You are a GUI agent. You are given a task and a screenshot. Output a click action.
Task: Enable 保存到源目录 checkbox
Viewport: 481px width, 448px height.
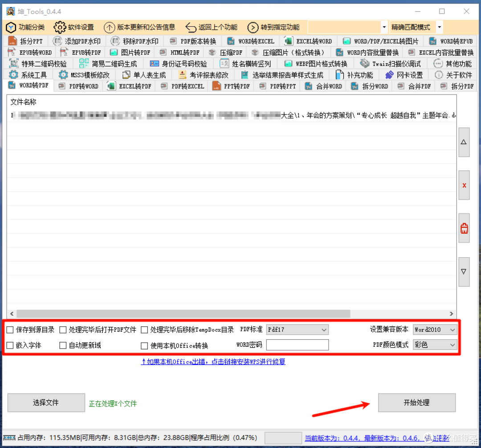pyautogui.click(x=10, y=330)
